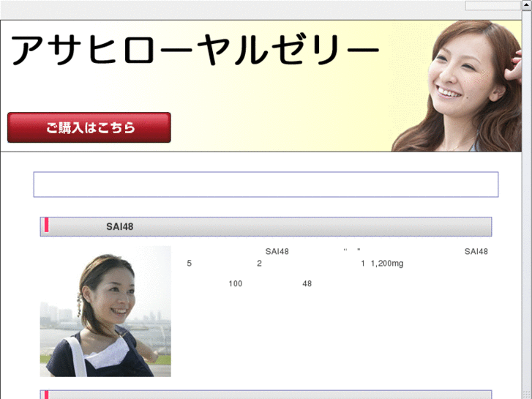Click the scrollbar up arrow
532x399 pixels.
pyautogui.click(x=527, y=4)
